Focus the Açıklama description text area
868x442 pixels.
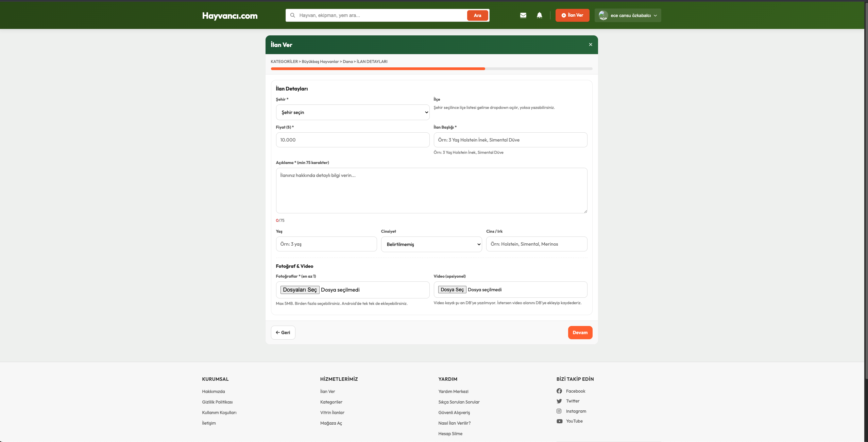coord(431,191)
